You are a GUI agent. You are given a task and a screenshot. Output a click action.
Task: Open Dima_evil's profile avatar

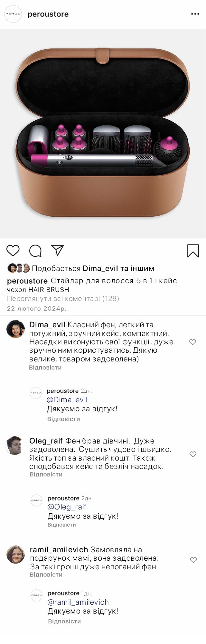tap(15, 329)
